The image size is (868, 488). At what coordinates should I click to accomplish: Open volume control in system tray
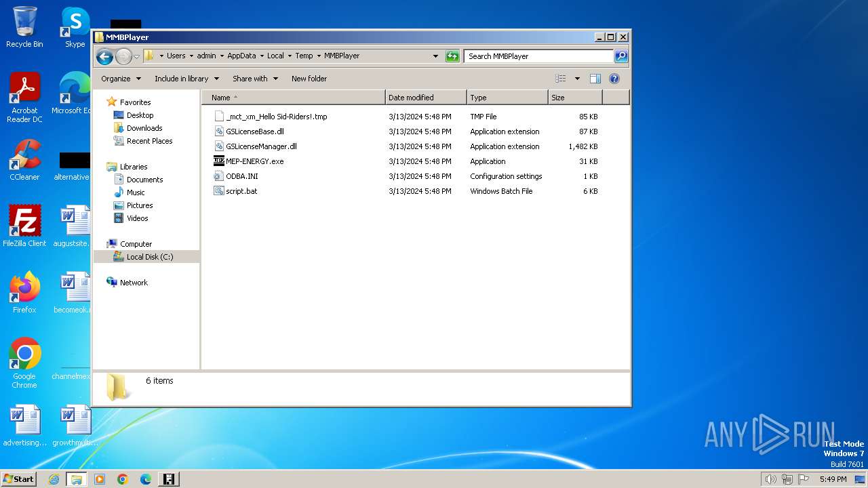tap(770, 479)
